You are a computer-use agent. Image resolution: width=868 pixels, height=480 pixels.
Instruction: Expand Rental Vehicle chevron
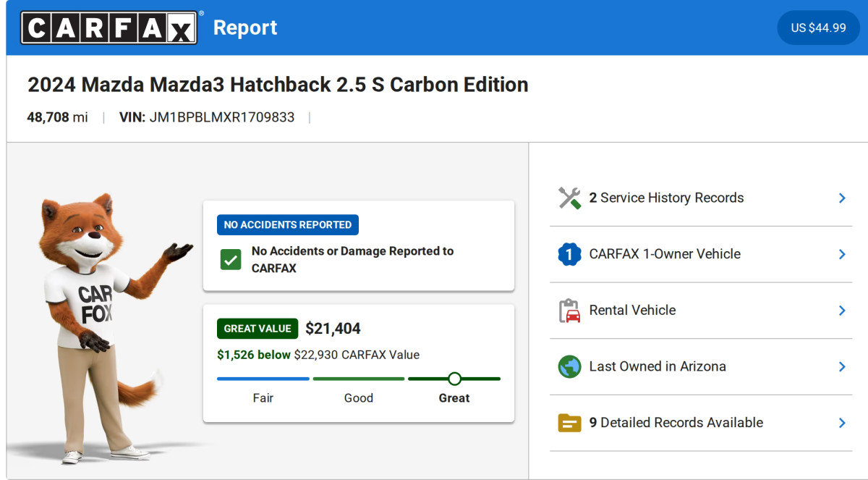pyautogui.click(x=842, y=311)
